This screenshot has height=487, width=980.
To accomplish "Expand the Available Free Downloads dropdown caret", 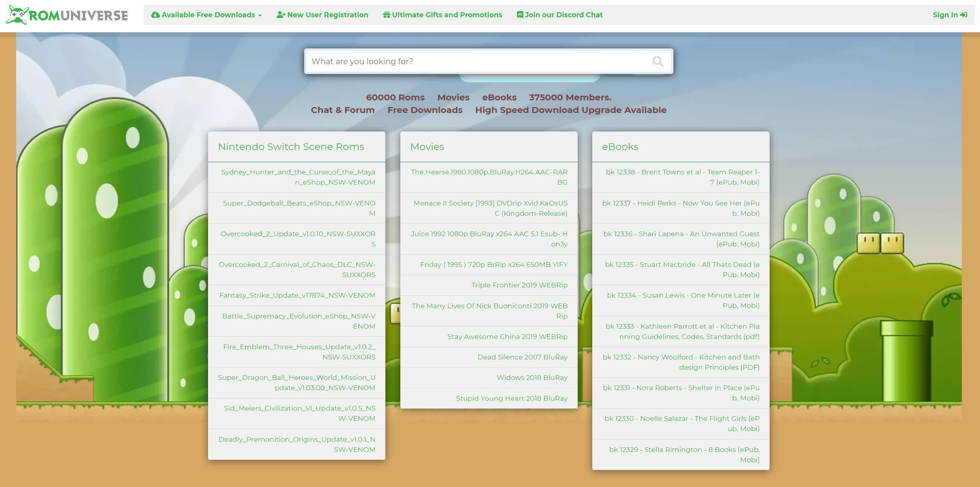I will click(260, 15).
